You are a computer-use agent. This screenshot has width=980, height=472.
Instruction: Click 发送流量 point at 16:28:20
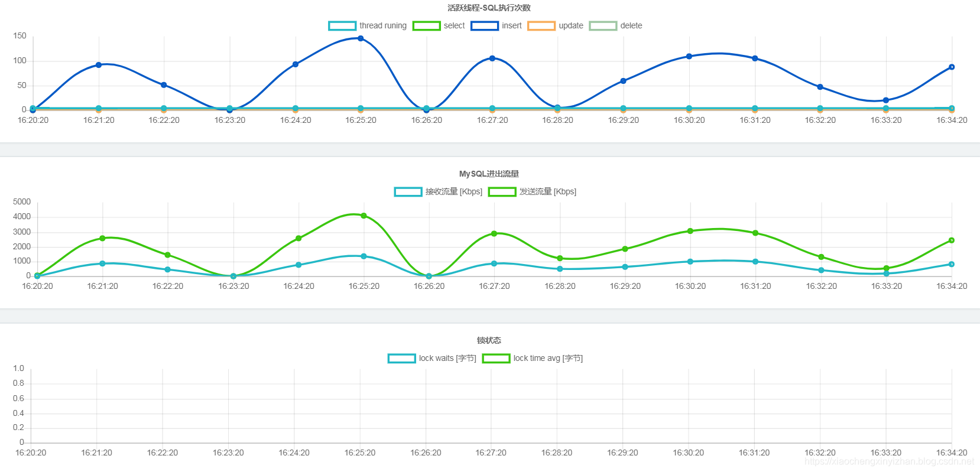560,258
